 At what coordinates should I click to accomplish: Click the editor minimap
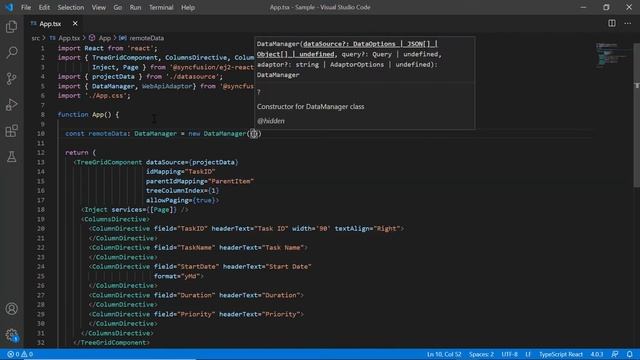(612, 55)
